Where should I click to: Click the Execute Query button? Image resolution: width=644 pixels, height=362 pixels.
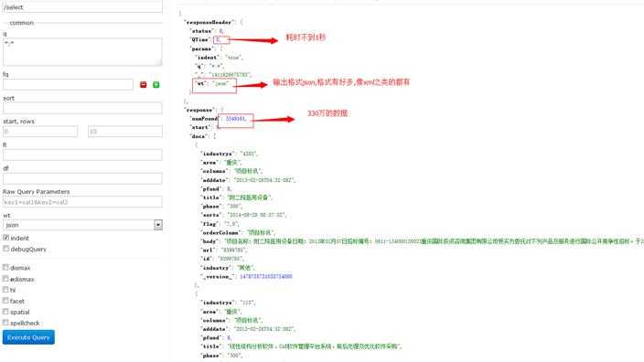tap(28, 337)
